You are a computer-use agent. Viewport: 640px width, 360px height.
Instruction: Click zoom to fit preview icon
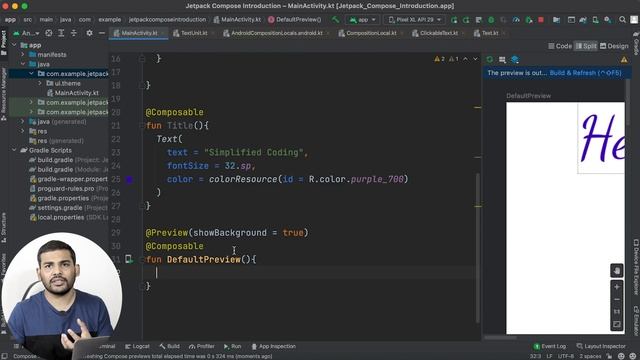pyautogui.click(x=617, y=324)
